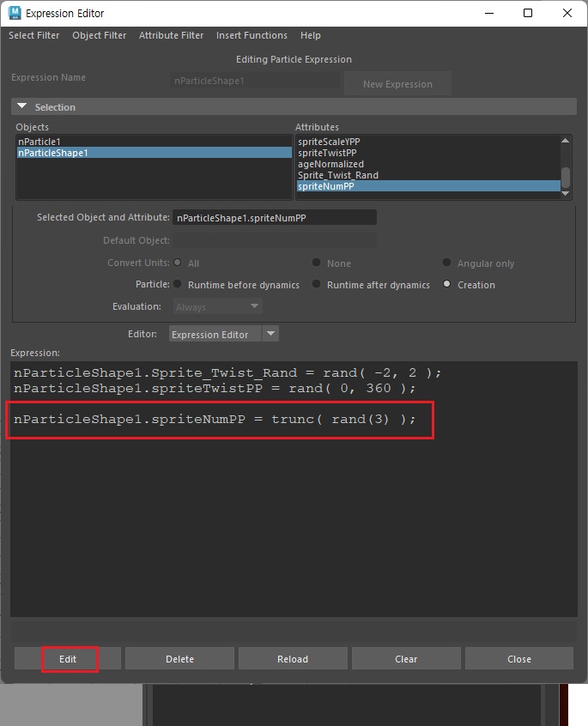
Task: Select ageNormalized attribute
Action: (428, 164)
